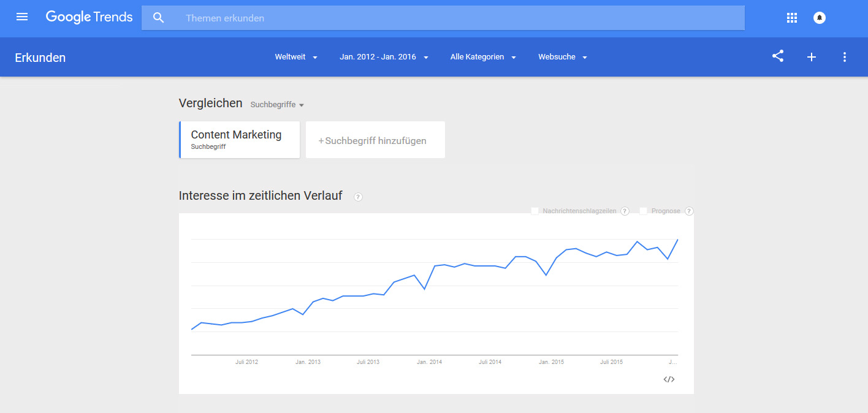Open the Websuche search type dropdown
868x413 pixels.
(563, 57)
